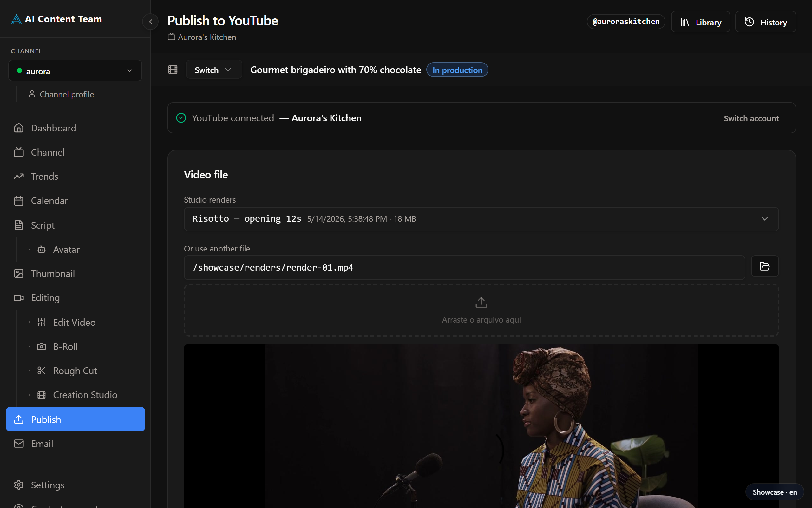Click the Channel profile person icon
This screenshot has width=812, height=508.
pyautogui.click(x=32, y=94)
